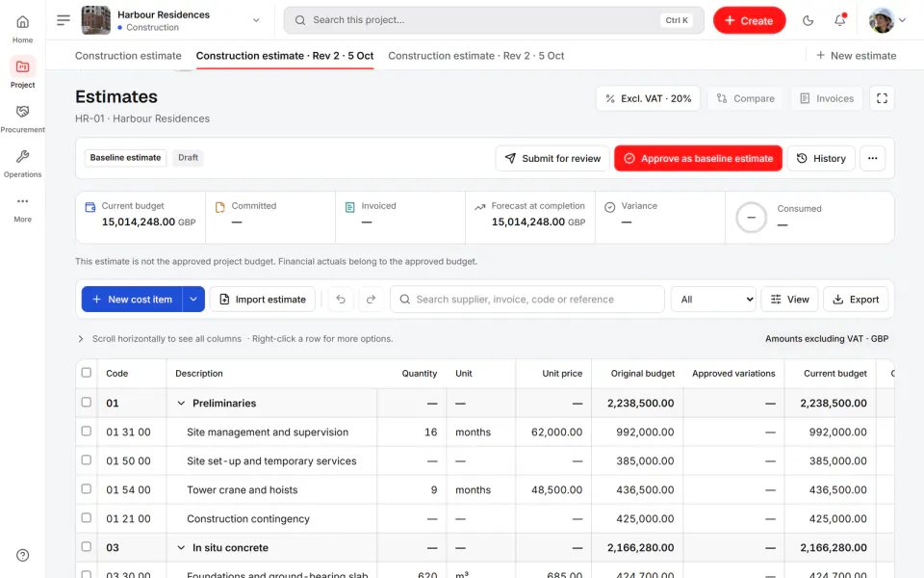
Task: Click the Forecast at completion trend icon
Action: (x=479, y=207)
